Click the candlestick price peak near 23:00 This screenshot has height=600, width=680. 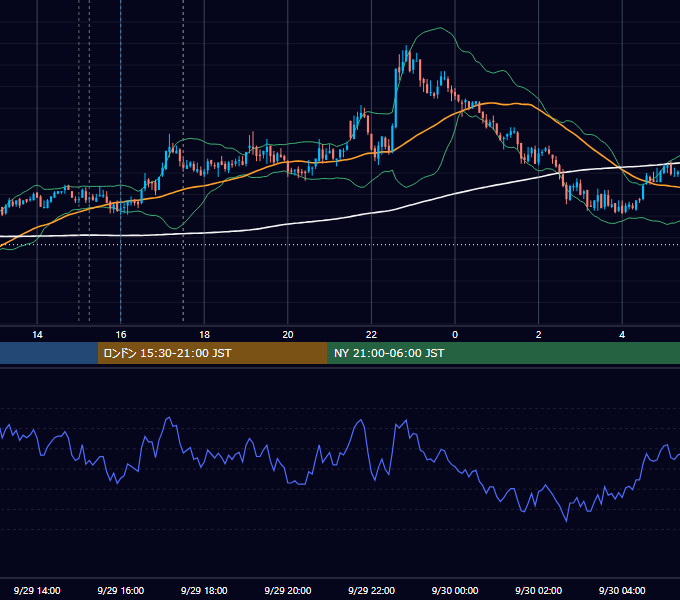pos(406,54)
